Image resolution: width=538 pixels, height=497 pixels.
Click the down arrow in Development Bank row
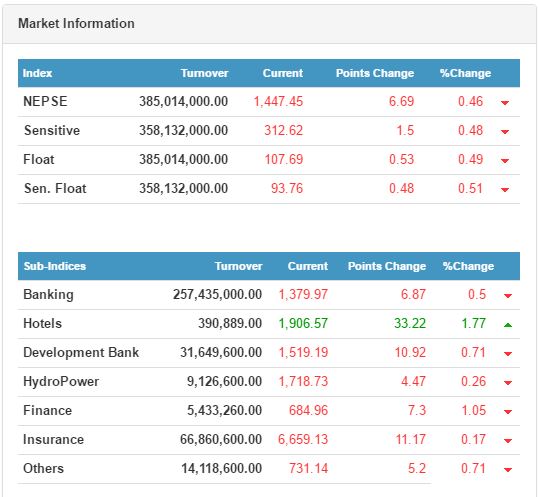(x=508, y=354)
